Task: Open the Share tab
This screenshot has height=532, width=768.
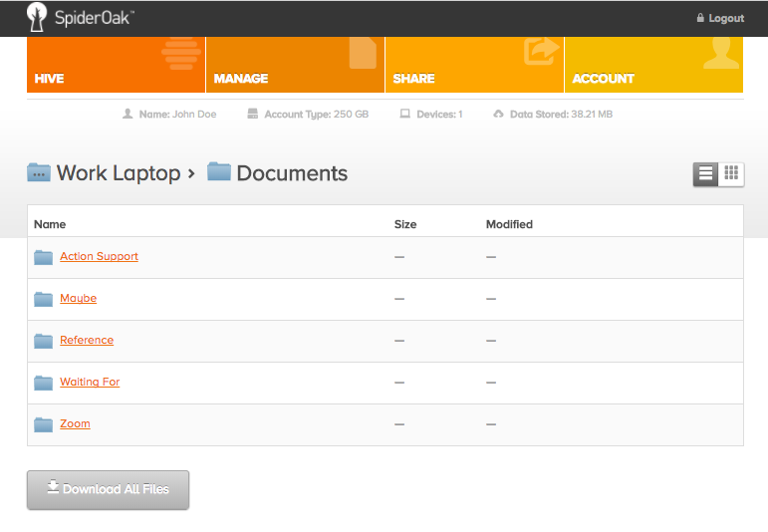Action: point(474,65)
